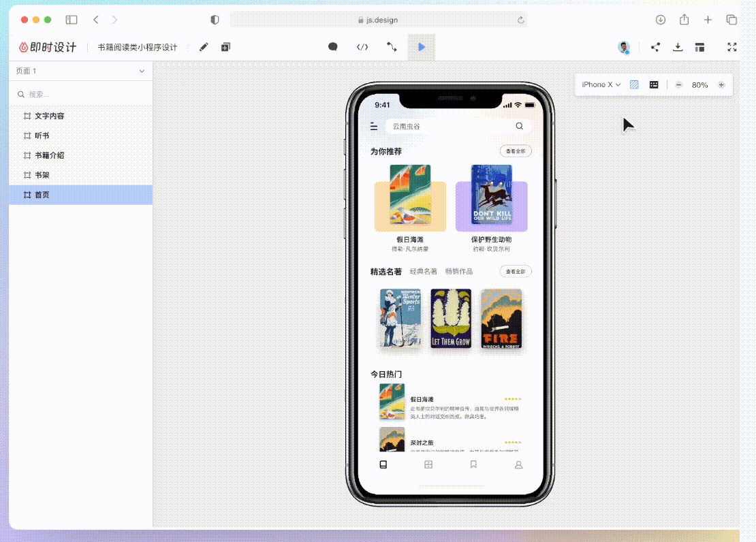Click the 80% zoom value
The image size is (756, 542).
pyautogui.click(x=699, y=85)
